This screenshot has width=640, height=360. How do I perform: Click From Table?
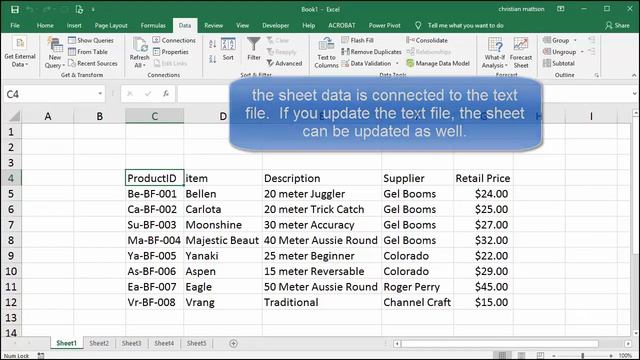click(88, 52)
